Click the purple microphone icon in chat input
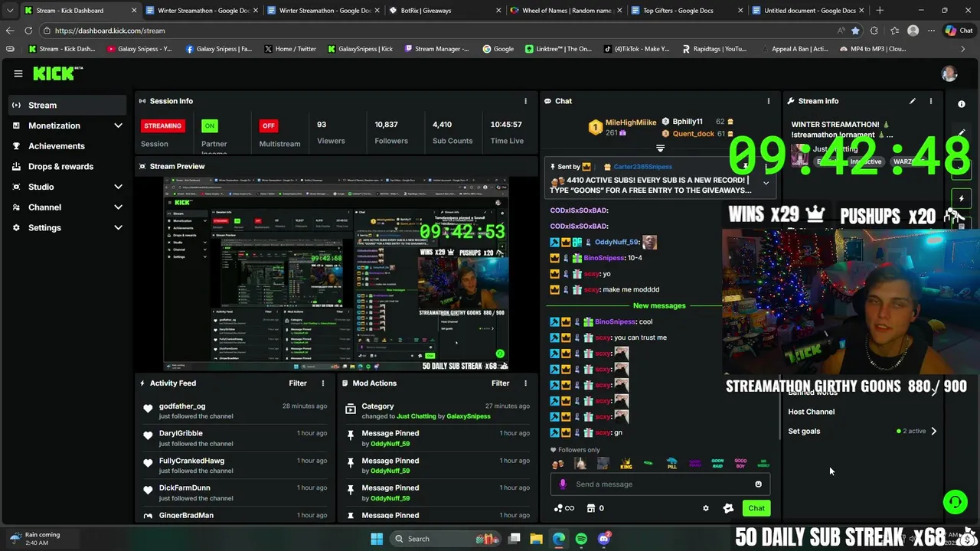This screenshot has width=980, height=551. (x=563, y=484)
